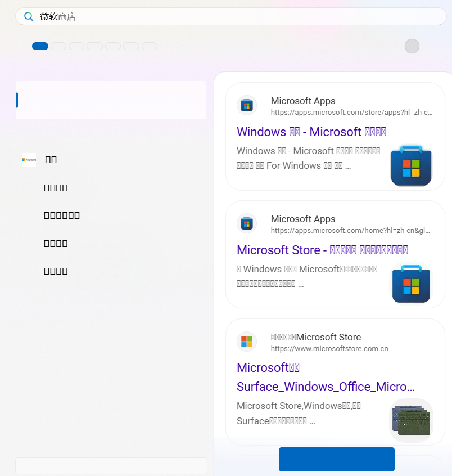Click "Microsoft Apps" site name above the store/apps URL
The image size is (452, 476).
click(303, 101)
